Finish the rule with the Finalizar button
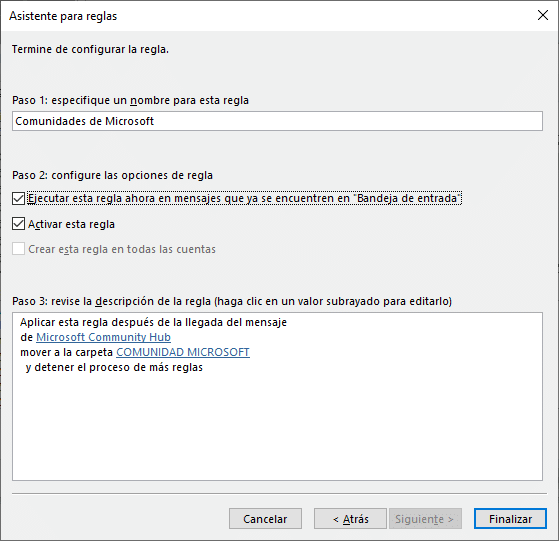 tap(511, 519)
